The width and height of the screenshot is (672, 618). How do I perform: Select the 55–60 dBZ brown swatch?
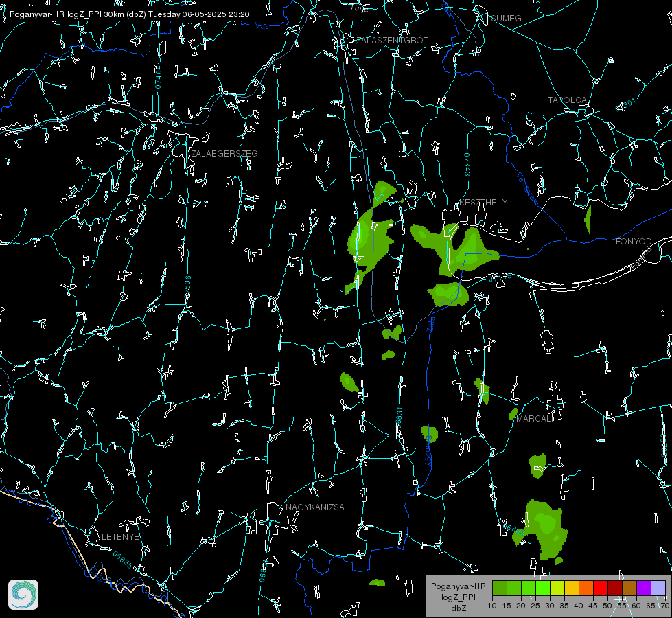point(629,588)
